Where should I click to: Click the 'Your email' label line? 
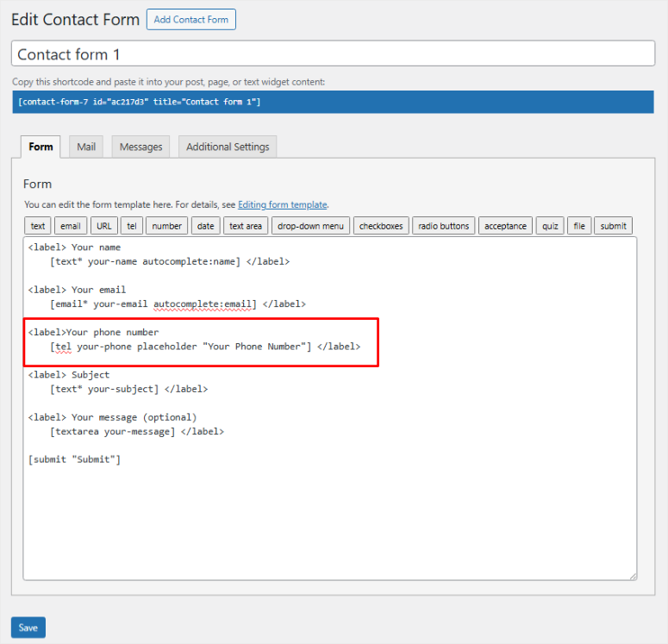point(77,290)
